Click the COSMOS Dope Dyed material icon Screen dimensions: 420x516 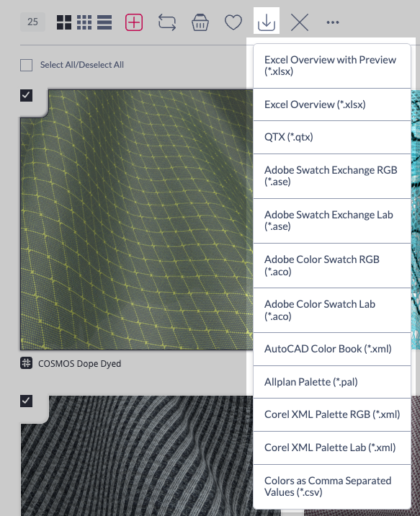tap(27, 363)
